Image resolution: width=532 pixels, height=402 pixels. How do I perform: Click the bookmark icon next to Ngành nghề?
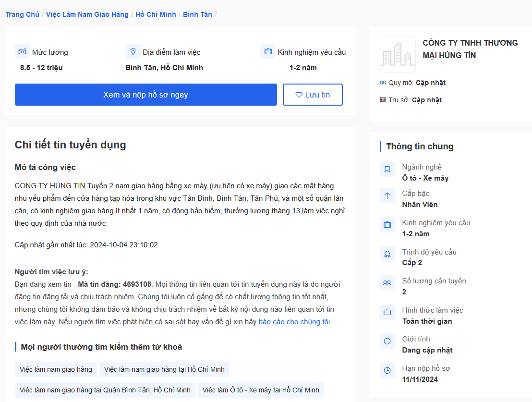[x=387, y=169]
